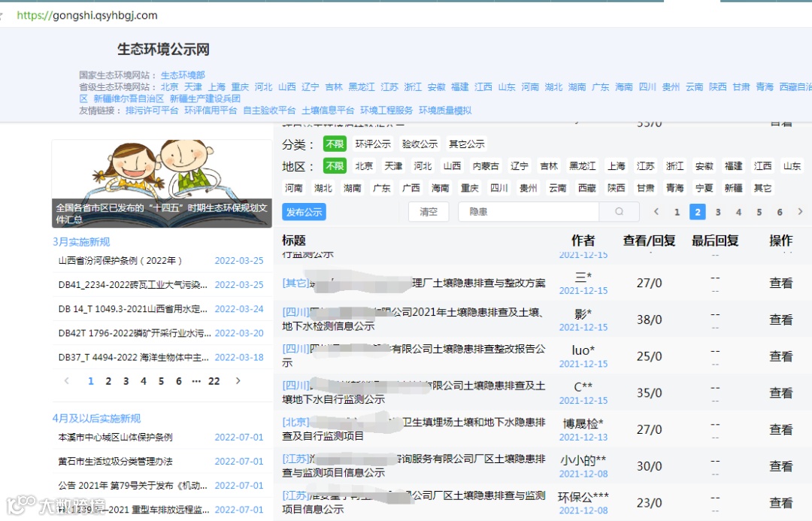812x521 pixels.
Task: Filter region by 内蒙古
Action: coord(486,165)
